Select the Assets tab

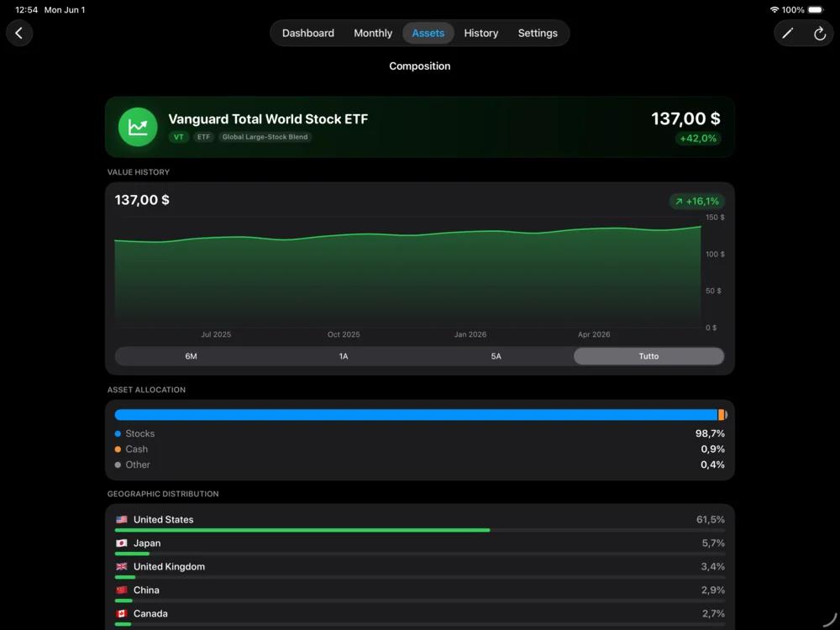click(x=428, y=34)
